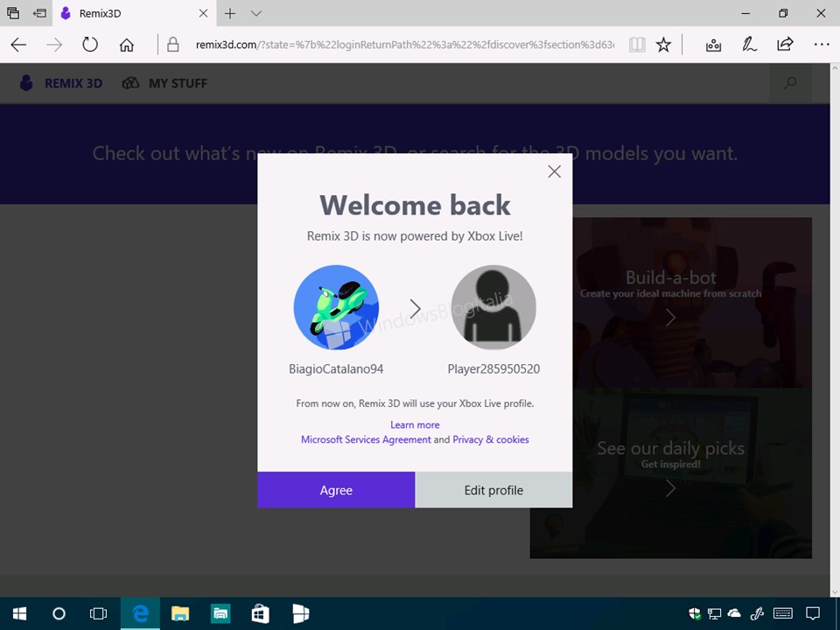Go to the browser Home page
The height and width of the screenshot is (630, 840).
pos(126,45)
